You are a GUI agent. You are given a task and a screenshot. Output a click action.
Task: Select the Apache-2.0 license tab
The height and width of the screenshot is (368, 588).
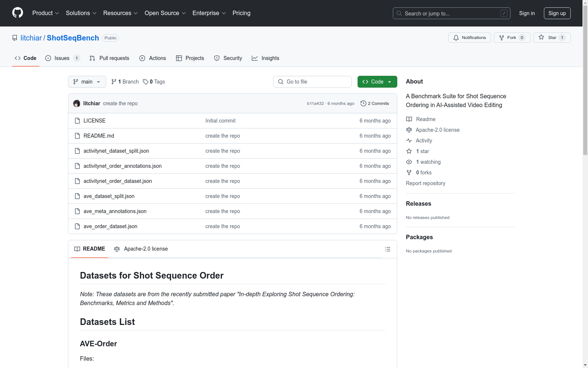pos(141,249)
